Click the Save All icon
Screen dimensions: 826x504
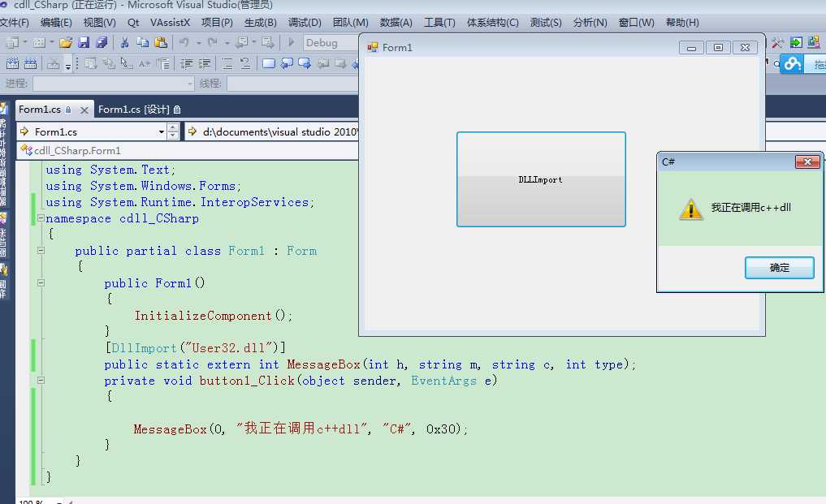(x=102, y=43)
